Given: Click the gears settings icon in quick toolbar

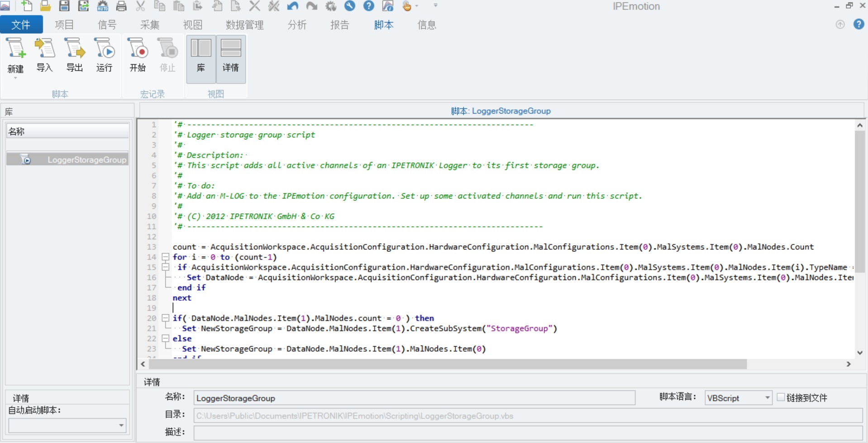Looking at the screenshot, I should (331, 6).
